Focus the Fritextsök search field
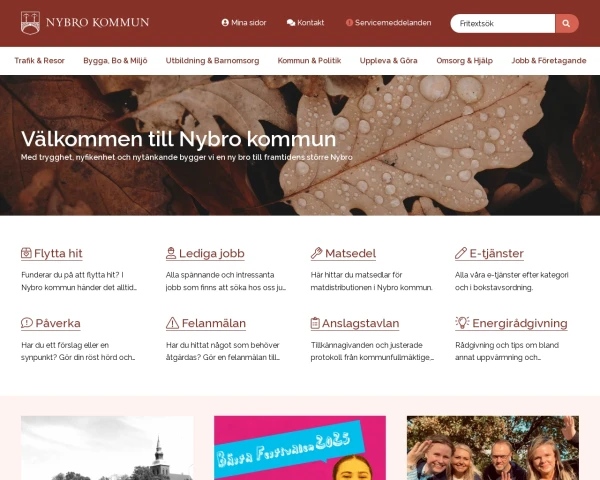Image resolution: width=600 pixels, height=480 pixels. [503, 24]
